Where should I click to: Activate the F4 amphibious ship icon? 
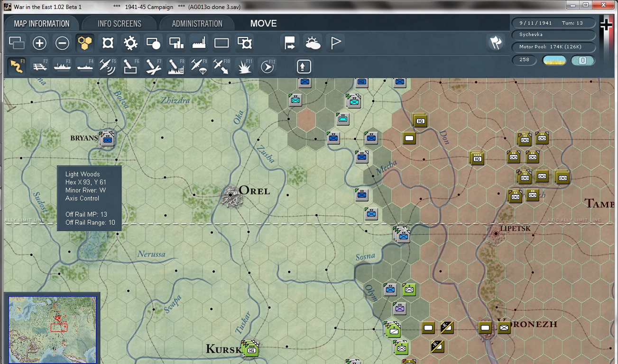coord(85,66)
